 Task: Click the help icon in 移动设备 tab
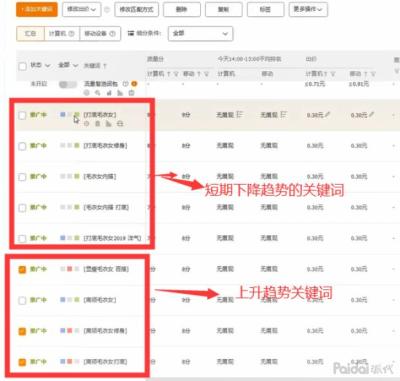[112, 34]
